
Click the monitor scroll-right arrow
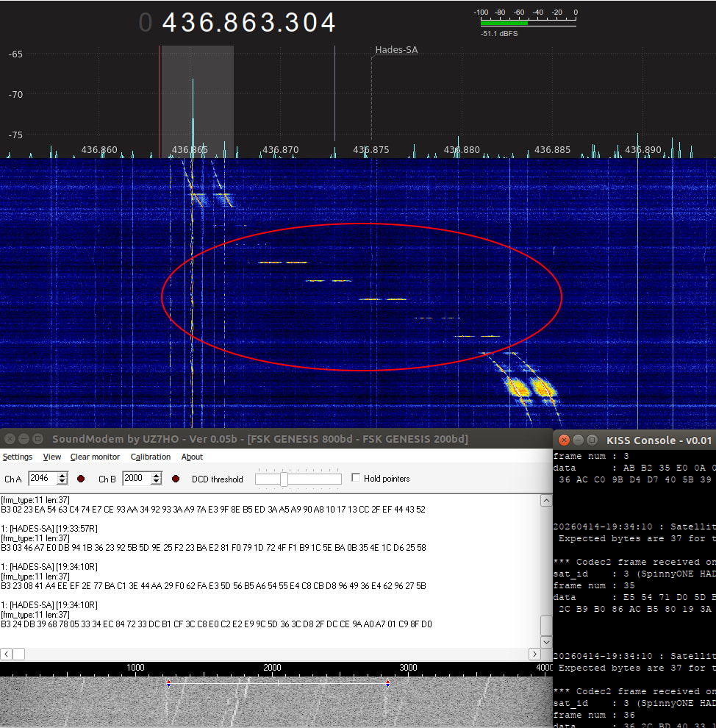click(534, 654)
